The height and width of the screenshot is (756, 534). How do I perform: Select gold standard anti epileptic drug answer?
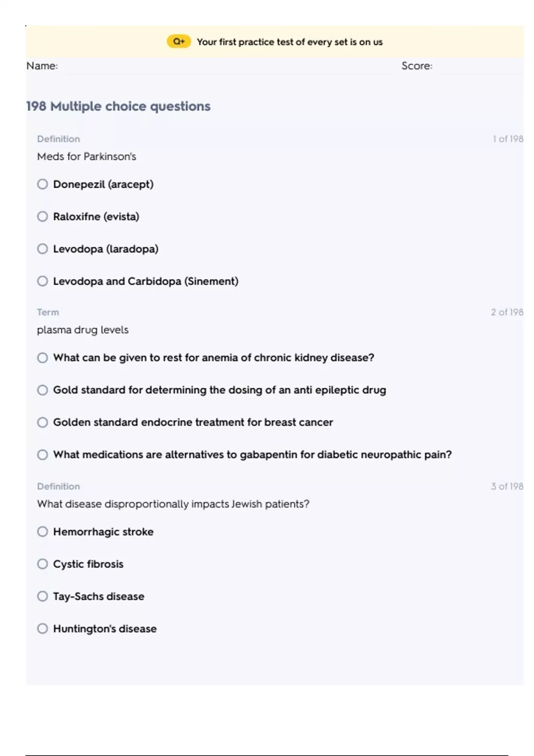(x=43, y=390)
